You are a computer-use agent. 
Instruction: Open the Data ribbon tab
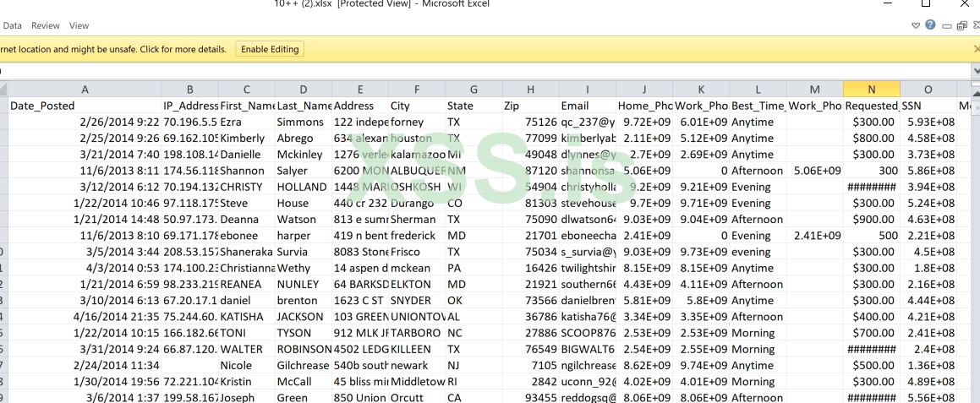12,25
